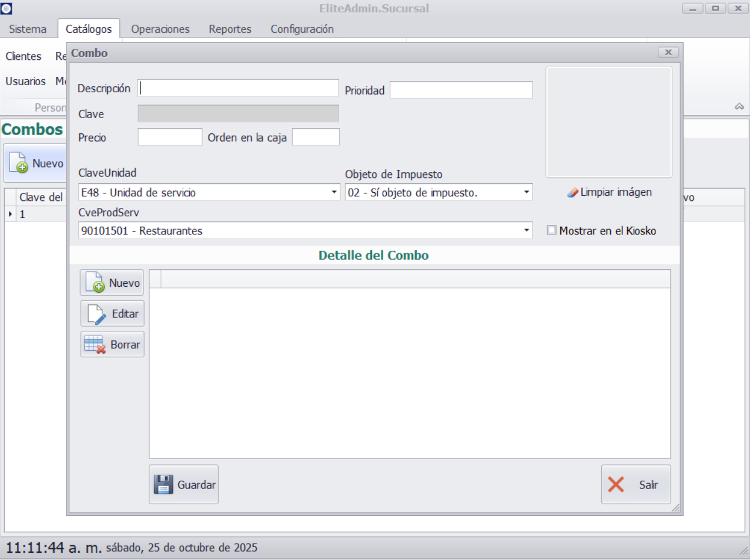Enable Mostrar en el Kiosko checkbox

552,230
